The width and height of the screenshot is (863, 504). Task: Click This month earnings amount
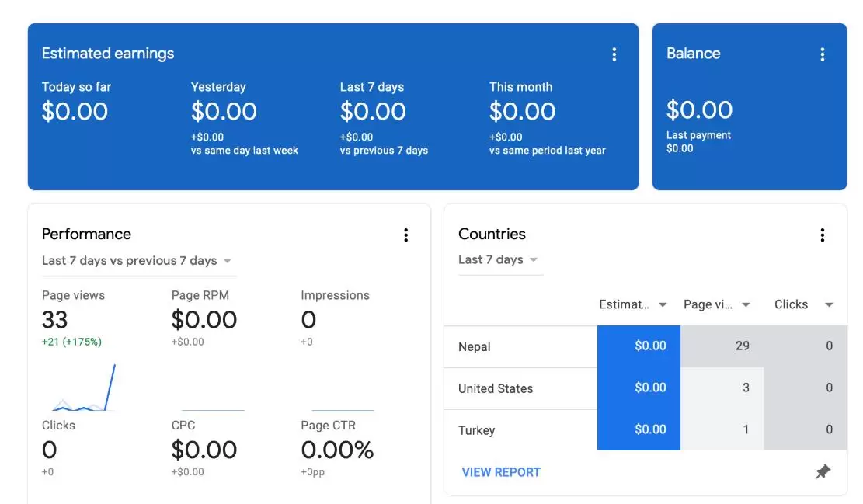tap(522, 112)
